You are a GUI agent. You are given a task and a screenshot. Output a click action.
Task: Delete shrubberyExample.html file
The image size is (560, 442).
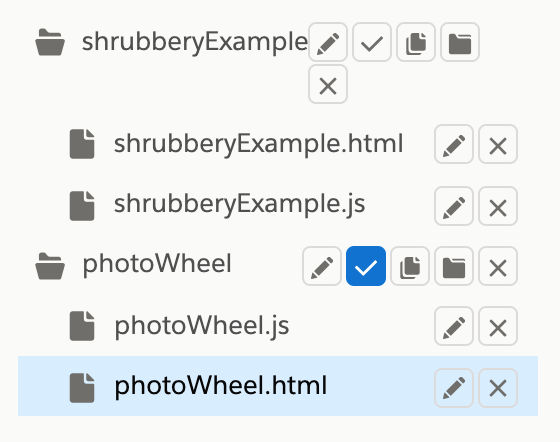[x=498, y=144]
